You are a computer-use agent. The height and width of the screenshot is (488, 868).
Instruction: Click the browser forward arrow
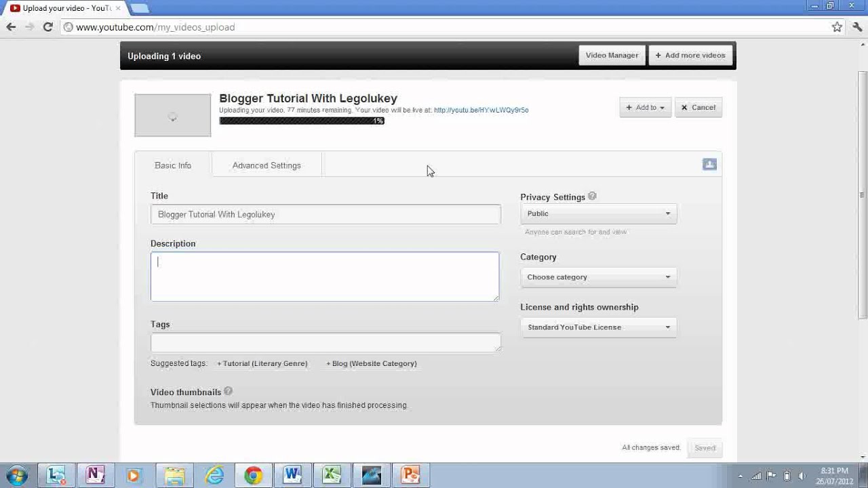(x=29, y=27)
